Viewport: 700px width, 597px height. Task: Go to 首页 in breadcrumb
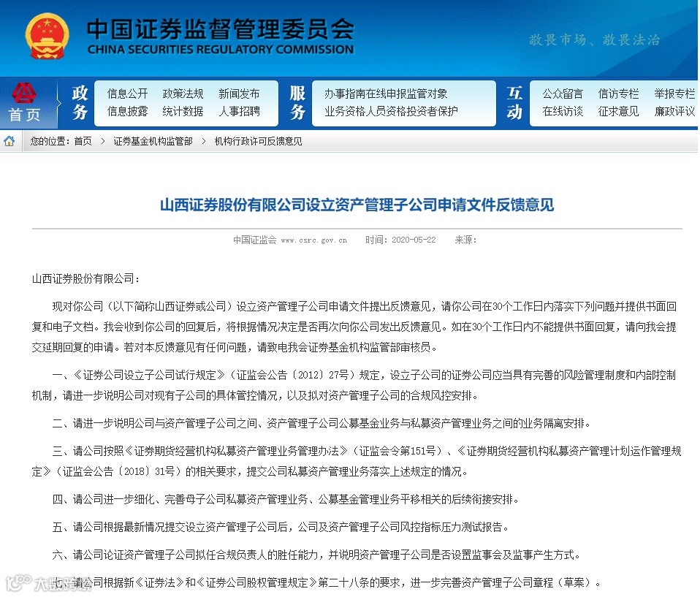point(83,142)
